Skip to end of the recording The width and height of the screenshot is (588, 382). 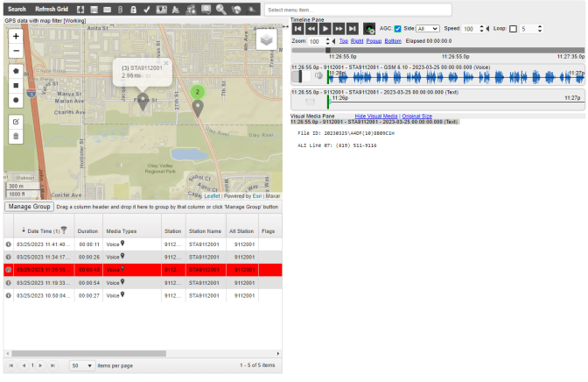click(352, 29)
